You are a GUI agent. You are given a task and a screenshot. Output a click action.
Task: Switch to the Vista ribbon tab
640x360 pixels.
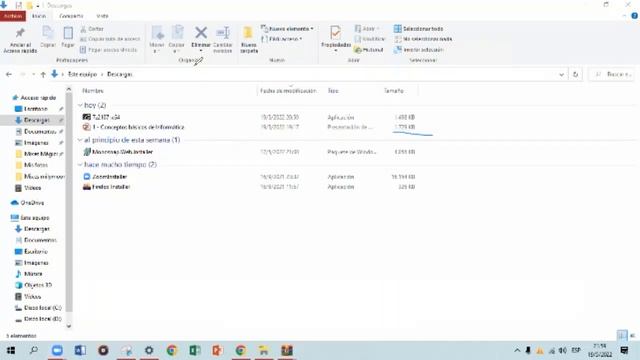click(x=102, y=16)
